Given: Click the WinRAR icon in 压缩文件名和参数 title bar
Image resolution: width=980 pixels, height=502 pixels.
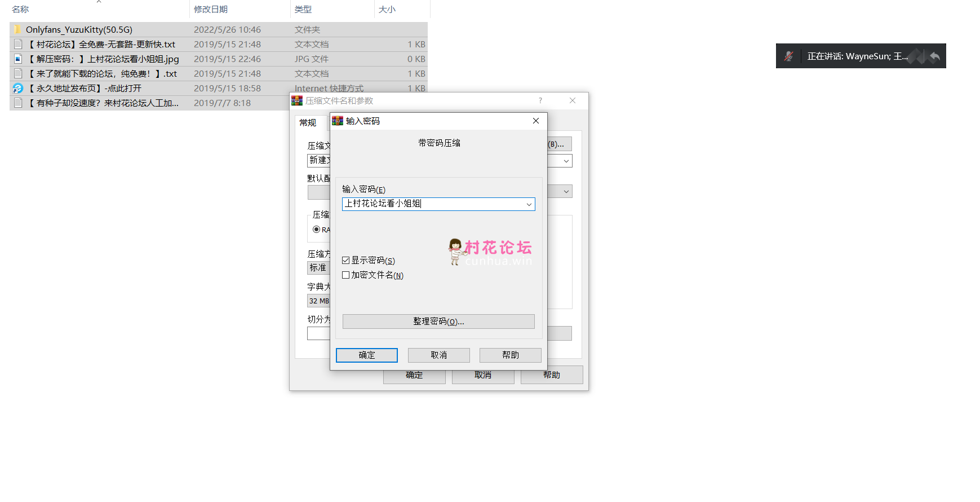Looking at the screenshot, I should (x=297, y=100).
